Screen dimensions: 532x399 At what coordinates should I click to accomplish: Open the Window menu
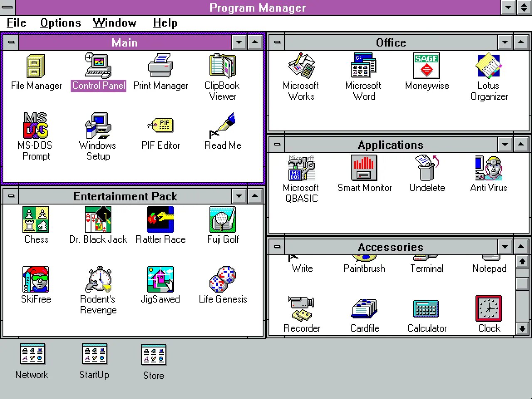(115, 23)
